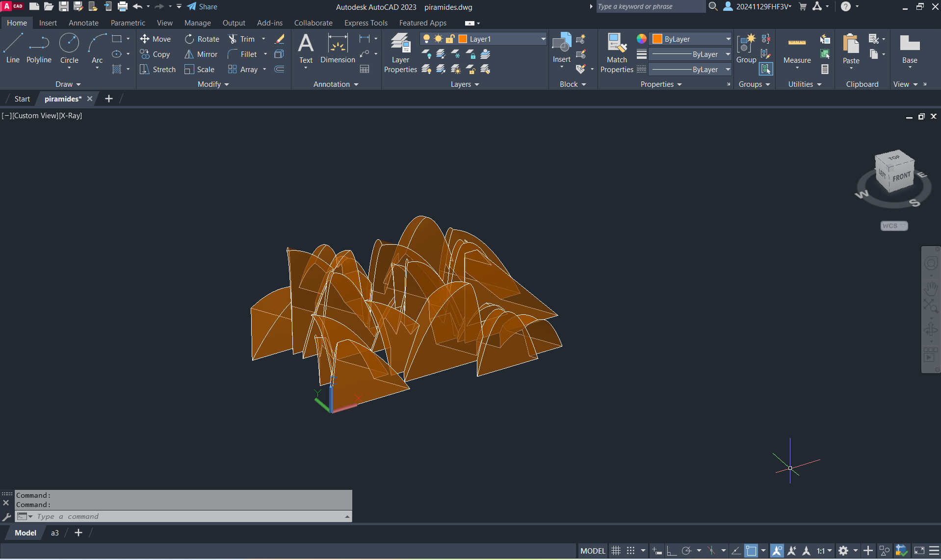Toggle drawing grid display in status bar
941x560 pixels.
click(x=616, y=551)
